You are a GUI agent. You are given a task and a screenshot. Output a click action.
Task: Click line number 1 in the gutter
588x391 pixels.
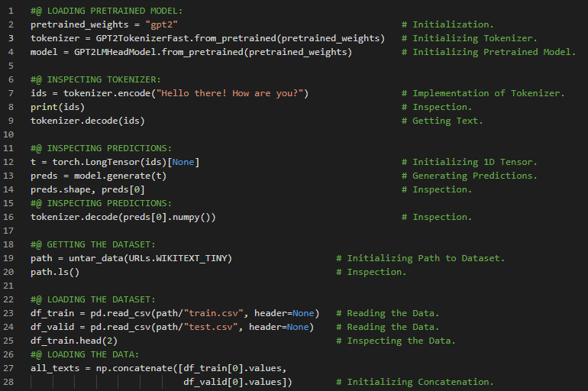click(x=11, y=11)
